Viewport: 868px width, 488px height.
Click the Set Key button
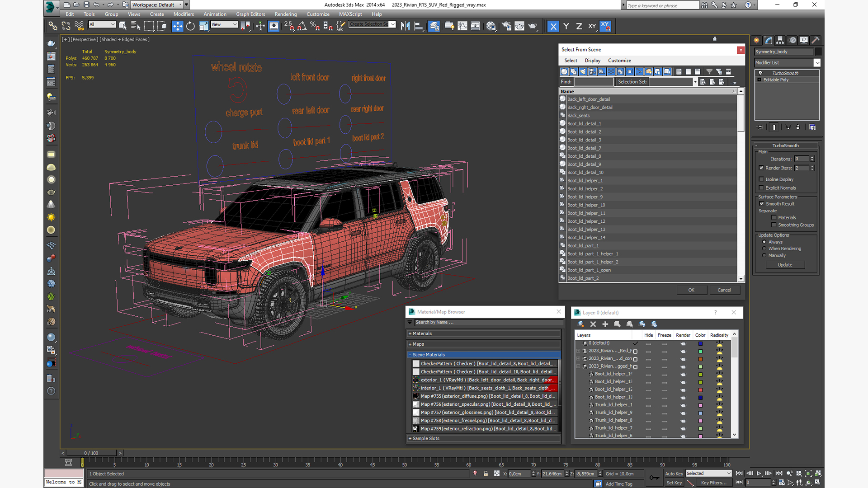674,483
